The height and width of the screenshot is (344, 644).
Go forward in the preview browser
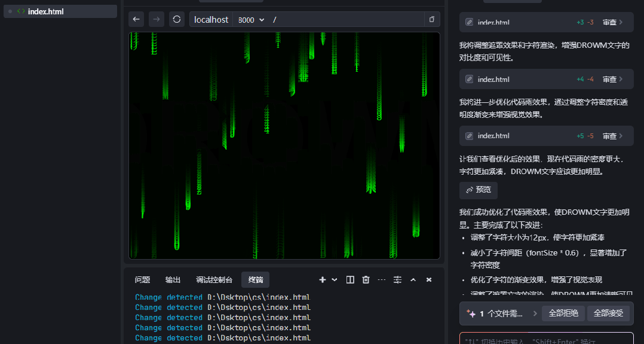[157, 19]
